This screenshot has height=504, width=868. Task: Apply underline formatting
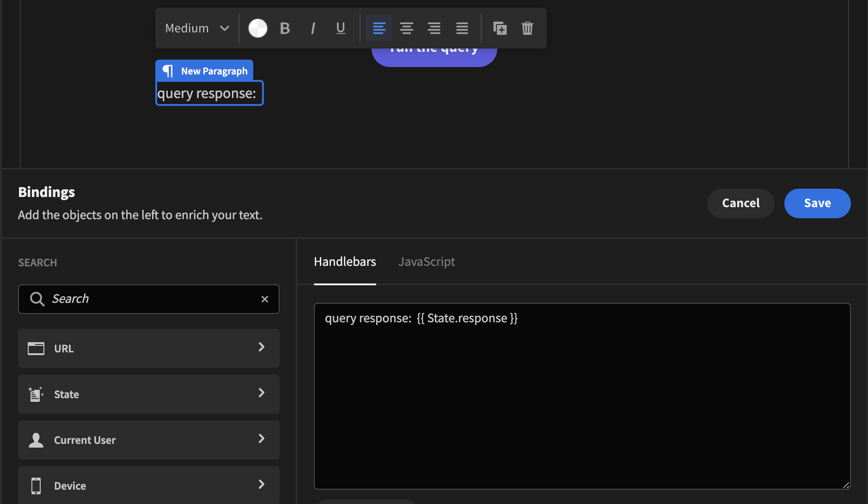coord(340,28)
